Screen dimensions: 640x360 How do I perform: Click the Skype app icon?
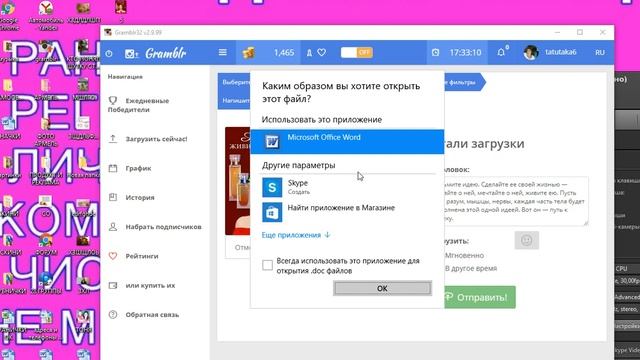click(272, 187)
